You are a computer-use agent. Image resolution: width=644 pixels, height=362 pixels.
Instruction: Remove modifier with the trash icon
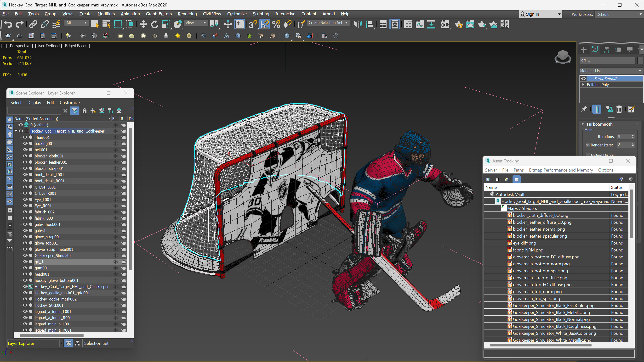619,109
